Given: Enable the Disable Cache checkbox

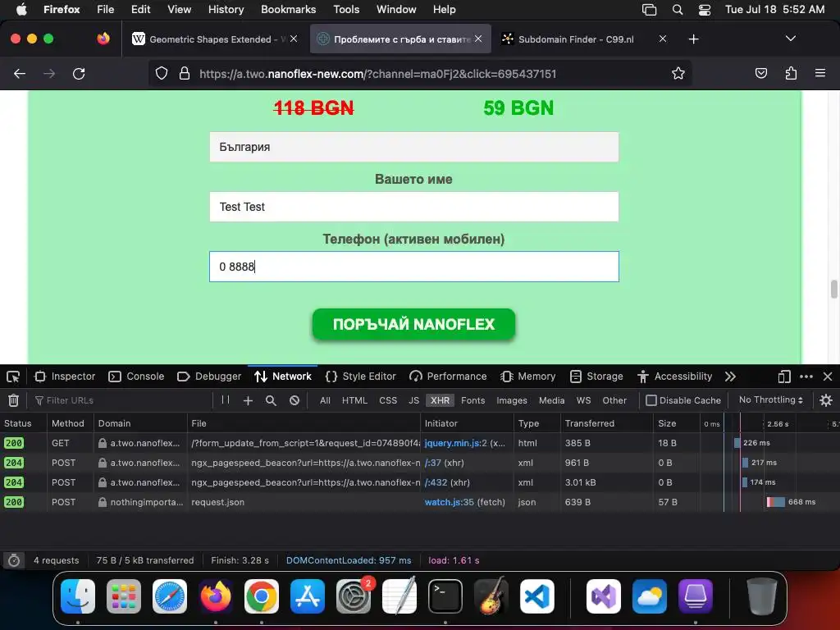Looking at the screenshot, I should coord(651,400).
